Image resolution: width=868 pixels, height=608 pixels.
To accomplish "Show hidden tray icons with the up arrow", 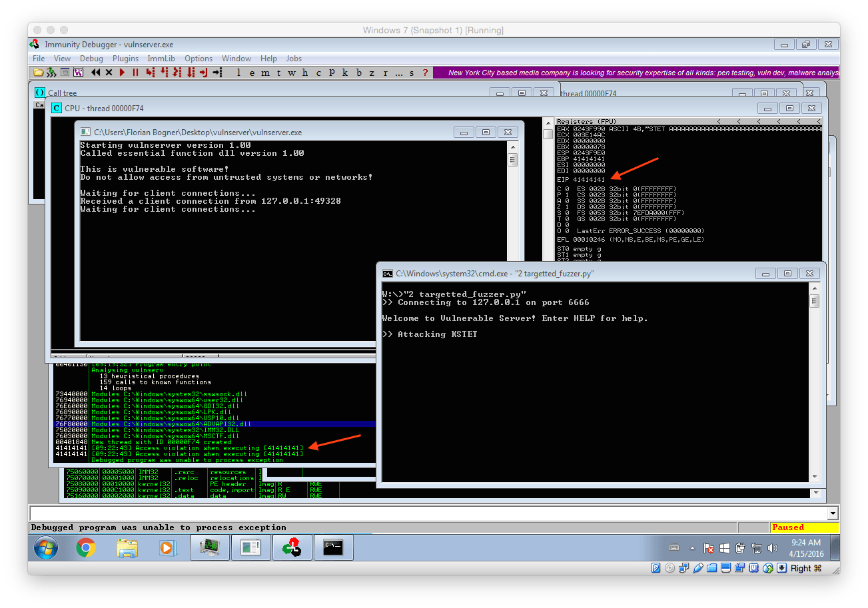I will [x=691, y=549].
